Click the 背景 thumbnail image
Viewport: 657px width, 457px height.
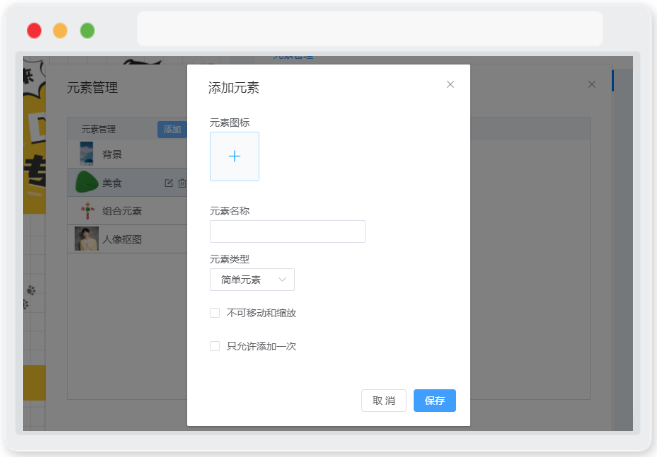pos(87,154)
